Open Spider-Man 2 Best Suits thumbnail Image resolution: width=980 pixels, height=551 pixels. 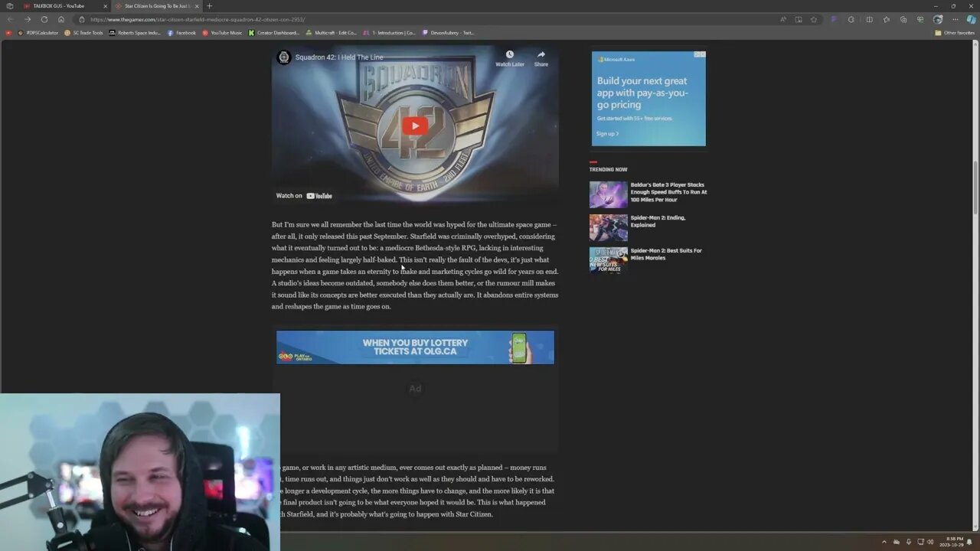coord(608,260)
